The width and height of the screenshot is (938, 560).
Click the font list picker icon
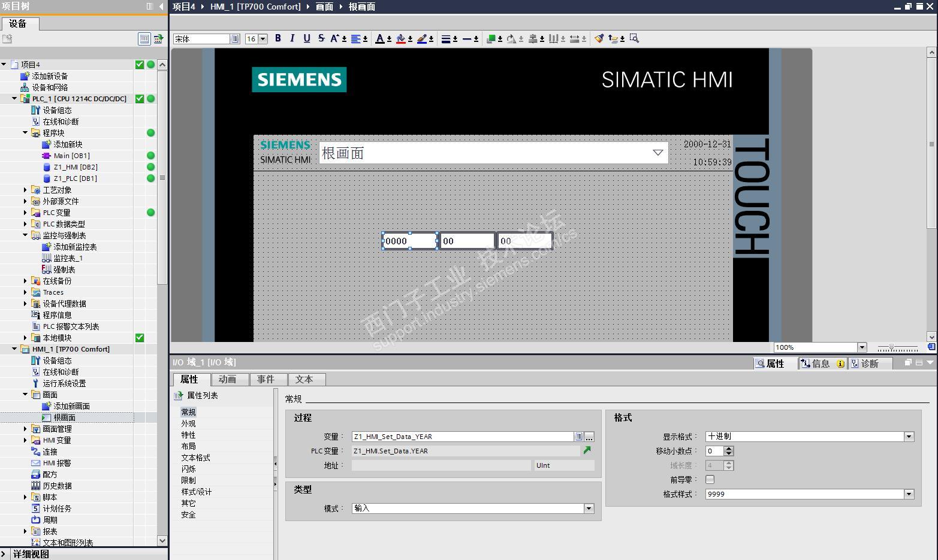click(235, 39)
